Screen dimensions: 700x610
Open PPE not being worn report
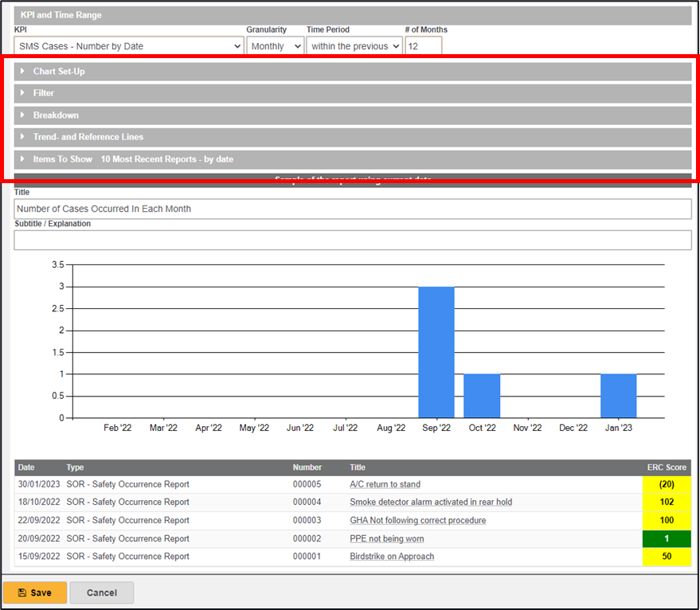385,539
